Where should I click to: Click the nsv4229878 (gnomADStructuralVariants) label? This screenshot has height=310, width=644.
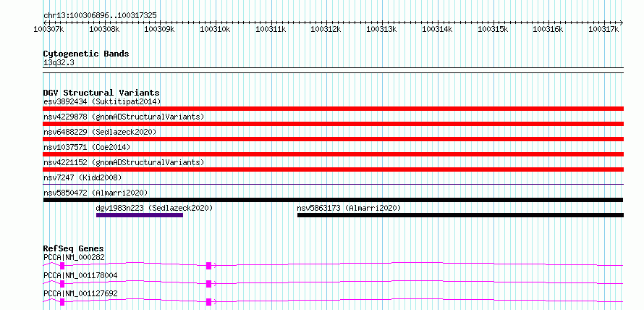click(x=124, y=117)
